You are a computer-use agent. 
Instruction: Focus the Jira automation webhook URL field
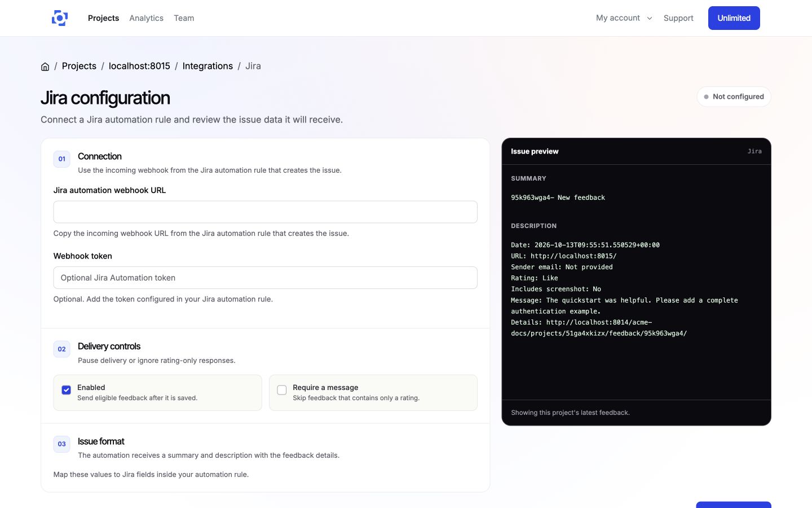point(265,212)
